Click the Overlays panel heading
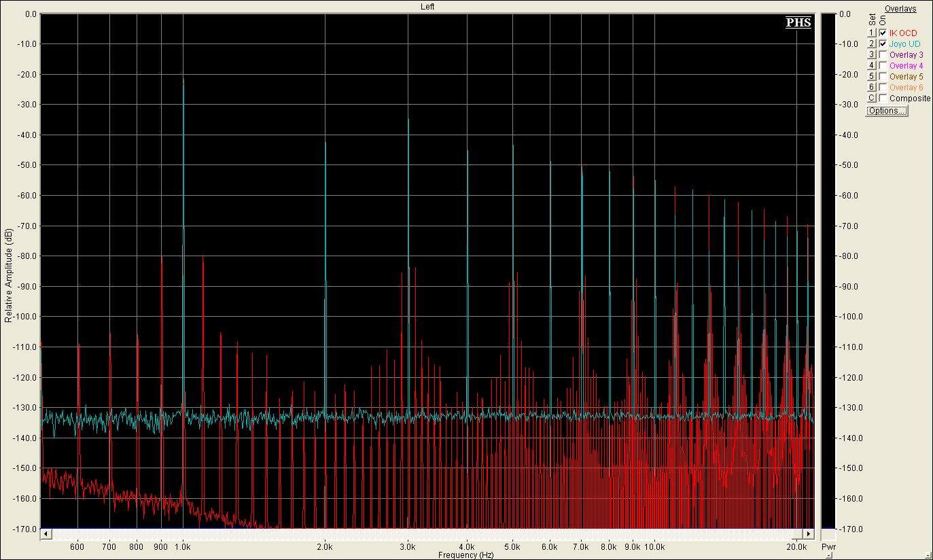 [x=900, y=9]
